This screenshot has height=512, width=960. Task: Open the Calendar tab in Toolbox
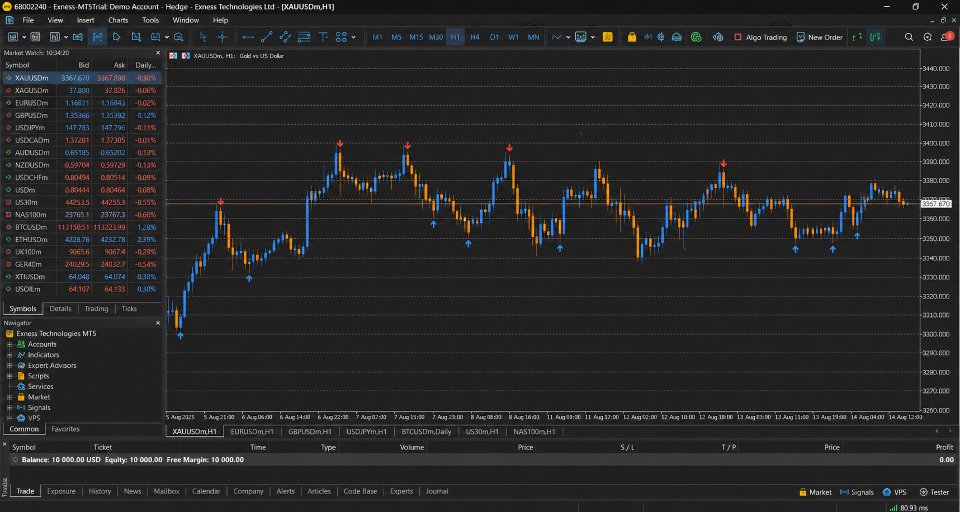tap(206, 491)
